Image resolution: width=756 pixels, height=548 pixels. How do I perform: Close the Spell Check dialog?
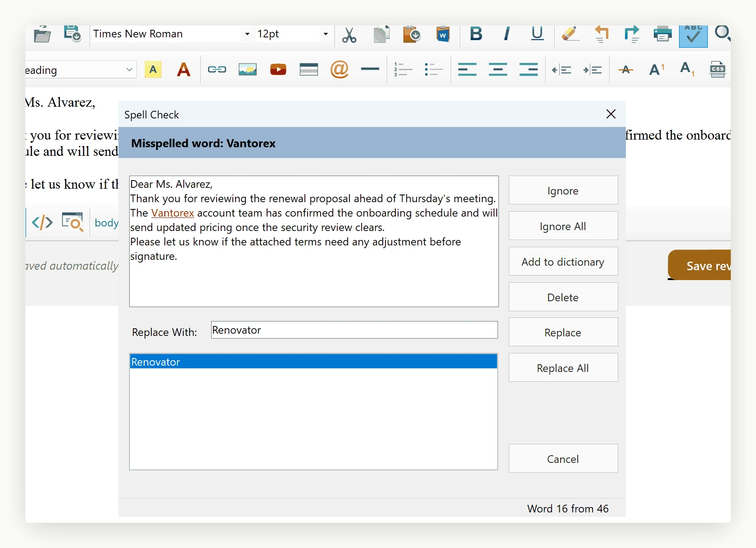(x=611, y=114)
